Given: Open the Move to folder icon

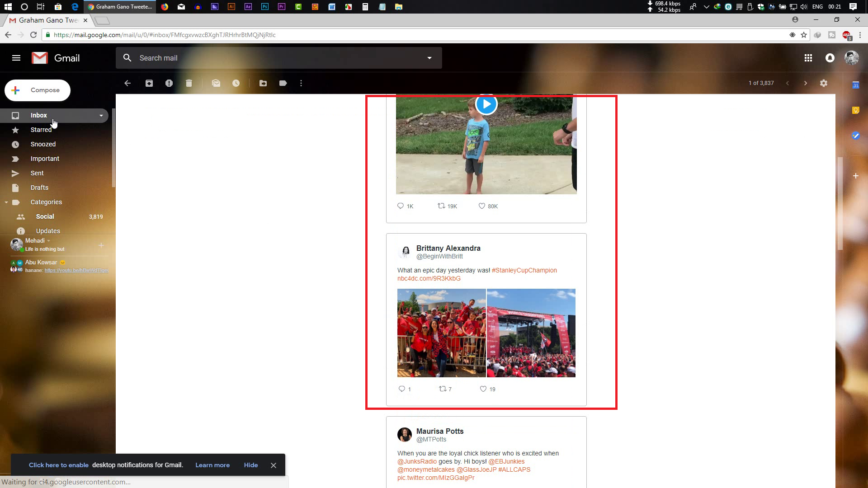Looking at the screenshot, I should tap(263, 83).
